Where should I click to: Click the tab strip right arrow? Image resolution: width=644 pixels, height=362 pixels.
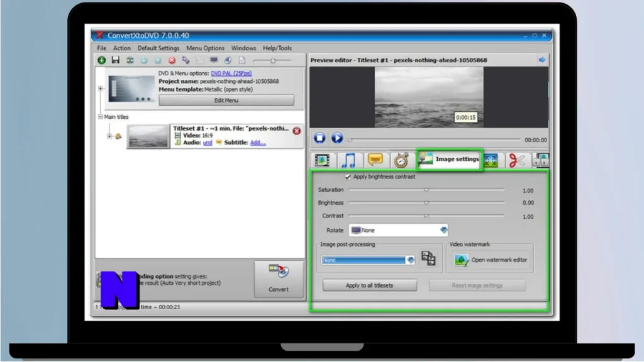[x=543, y=163]
